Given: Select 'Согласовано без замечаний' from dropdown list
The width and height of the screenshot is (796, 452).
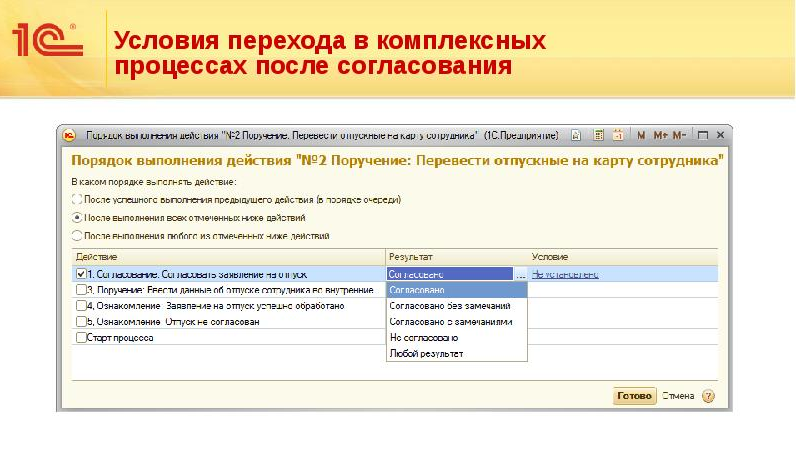Looking at the screenshot, I should point(450,305).
